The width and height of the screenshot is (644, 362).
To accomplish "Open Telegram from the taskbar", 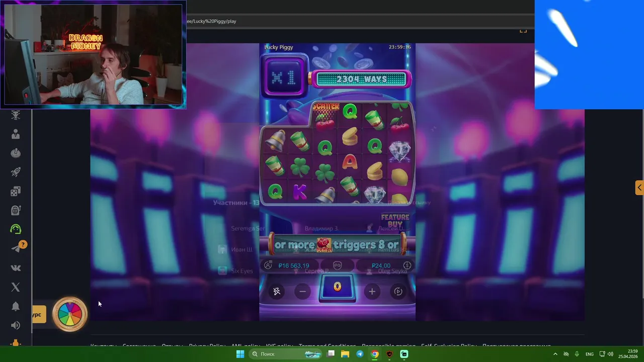I will click(x=360, y=354).
